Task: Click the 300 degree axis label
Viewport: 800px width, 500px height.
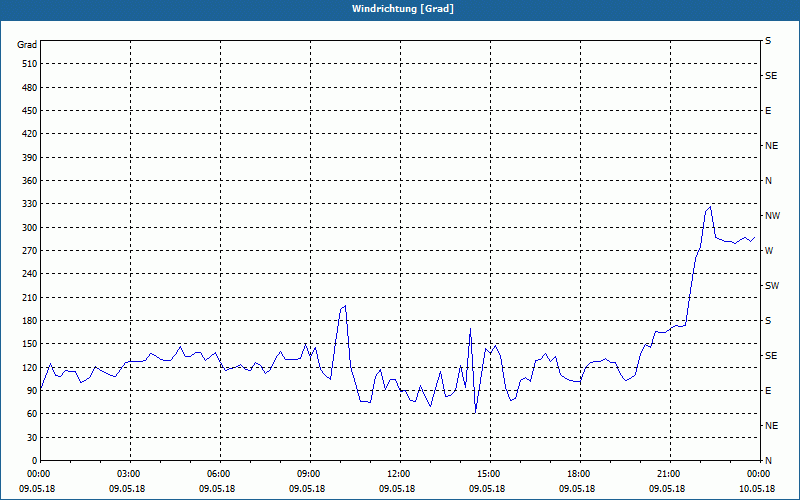Action: click(30, 227)
